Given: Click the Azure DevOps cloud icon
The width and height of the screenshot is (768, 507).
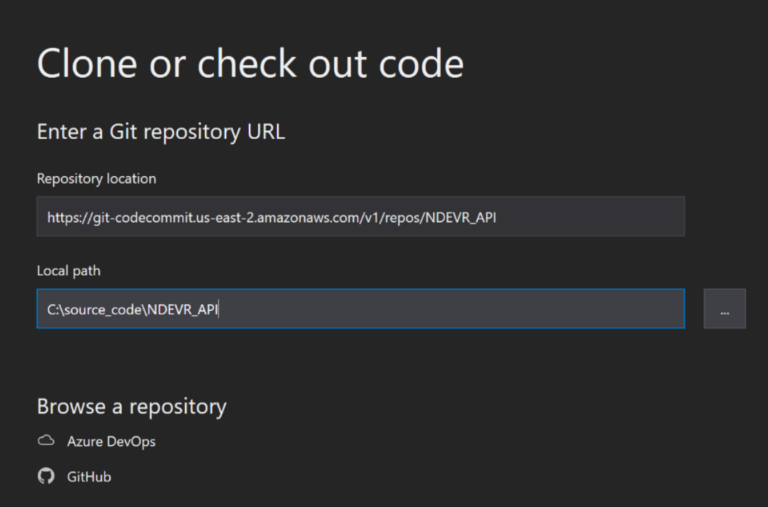Looking at the screenshot, I should pos(45,441).
